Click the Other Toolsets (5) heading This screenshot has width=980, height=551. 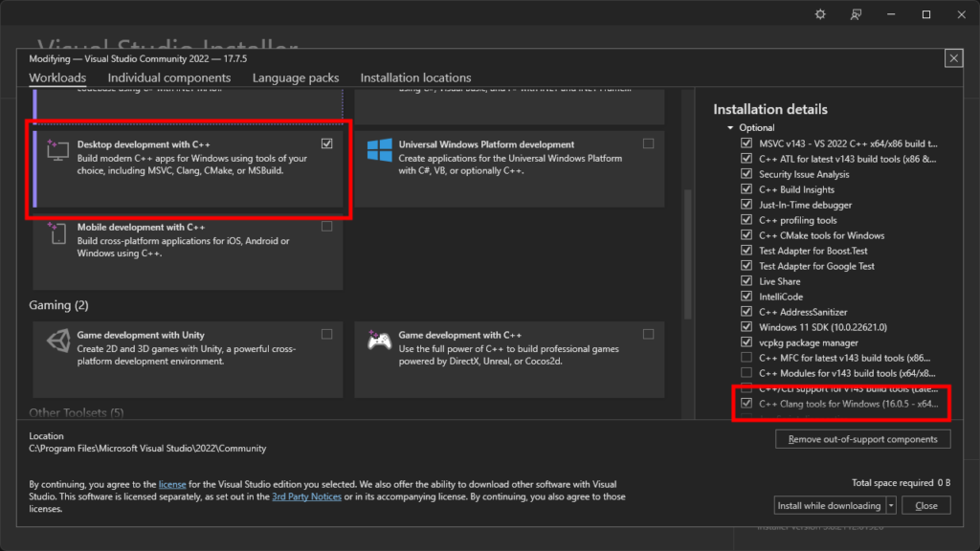coord(77,412)
